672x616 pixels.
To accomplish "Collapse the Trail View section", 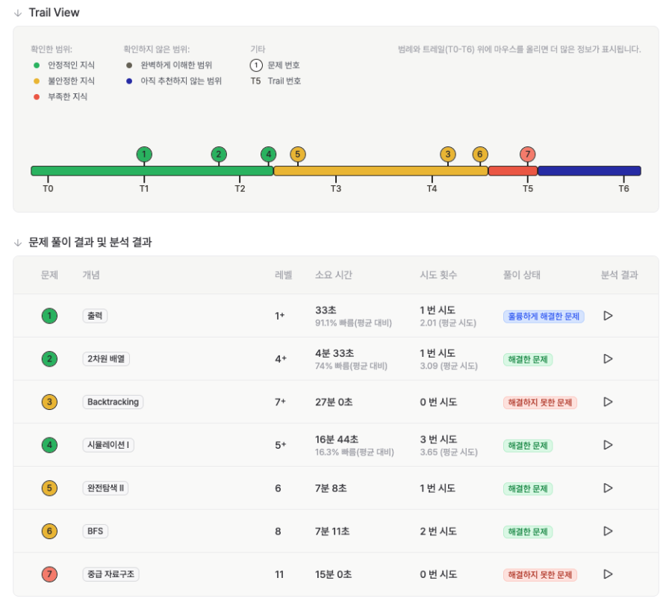I will [18, 13].
